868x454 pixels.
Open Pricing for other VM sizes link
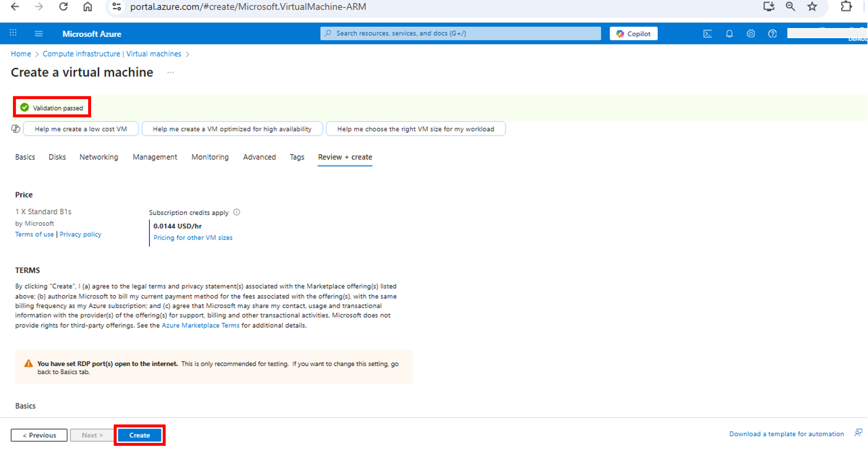pyautogui.click(x=193, y=238)
